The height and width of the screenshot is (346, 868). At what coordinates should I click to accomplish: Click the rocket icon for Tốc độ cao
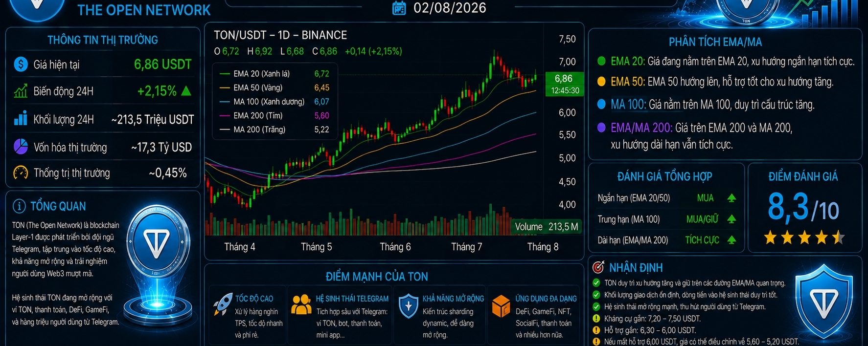tap(223, 304)
